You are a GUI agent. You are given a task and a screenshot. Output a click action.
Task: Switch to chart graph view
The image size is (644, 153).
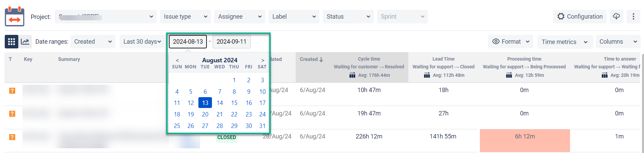click(x=25, y=42)
